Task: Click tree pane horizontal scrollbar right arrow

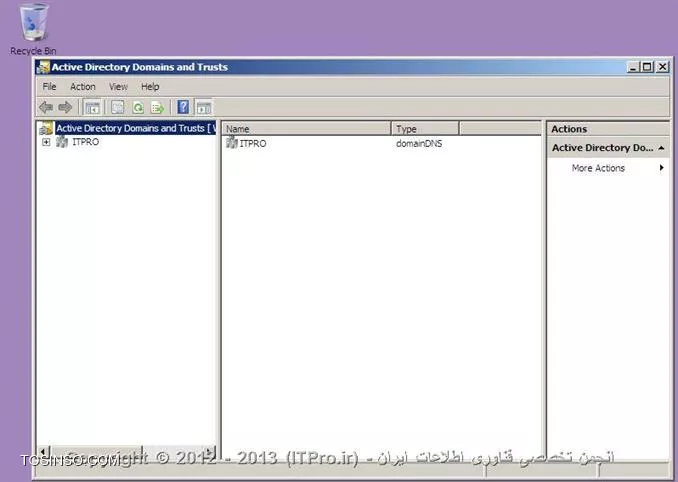Action: pos(209,452)
